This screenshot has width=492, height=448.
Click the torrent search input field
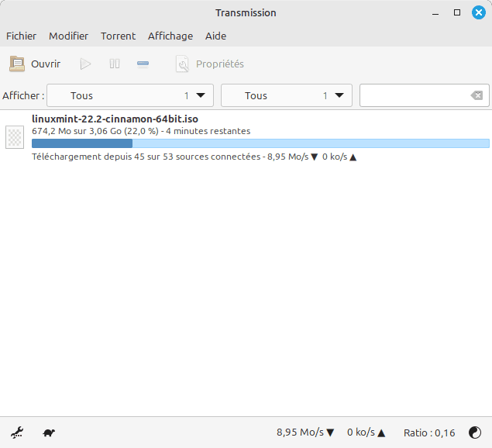415,95
